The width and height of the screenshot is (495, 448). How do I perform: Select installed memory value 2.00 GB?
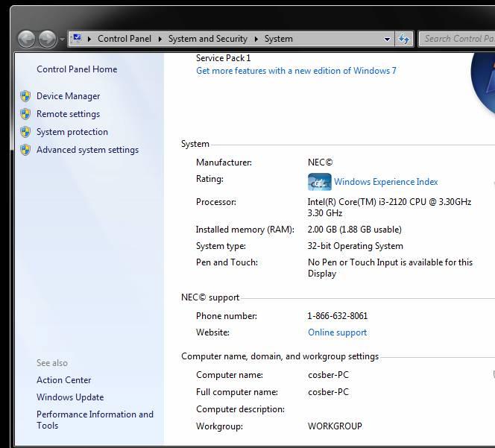[x=355, y=230]
